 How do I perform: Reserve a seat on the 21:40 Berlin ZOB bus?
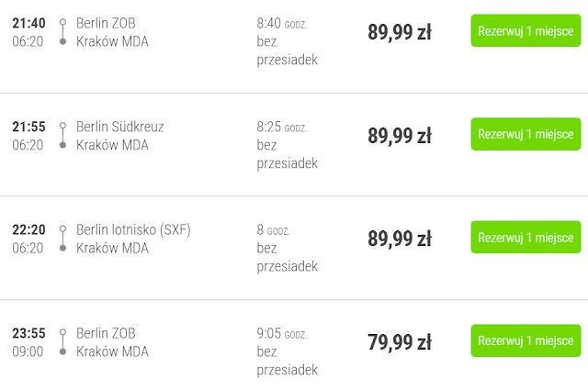coord(526,31)
